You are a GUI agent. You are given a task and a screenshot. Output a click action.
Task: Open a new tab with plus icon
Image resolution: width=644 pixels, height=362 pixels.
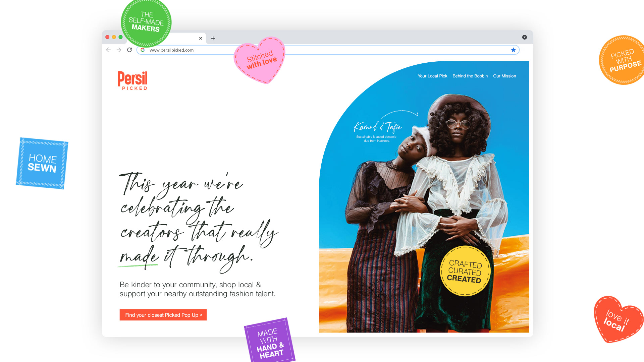tap(213, 38)
